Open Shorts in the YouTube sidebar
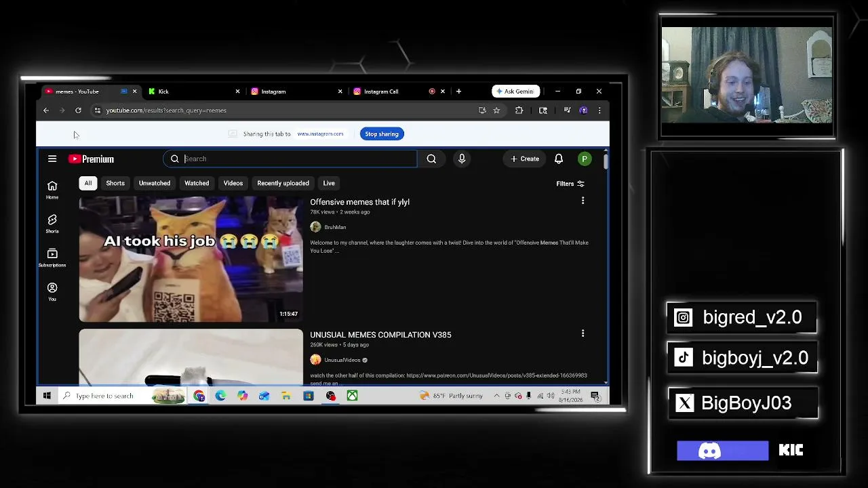The height and width of the screenshot is (488, 868). point(52,224)
